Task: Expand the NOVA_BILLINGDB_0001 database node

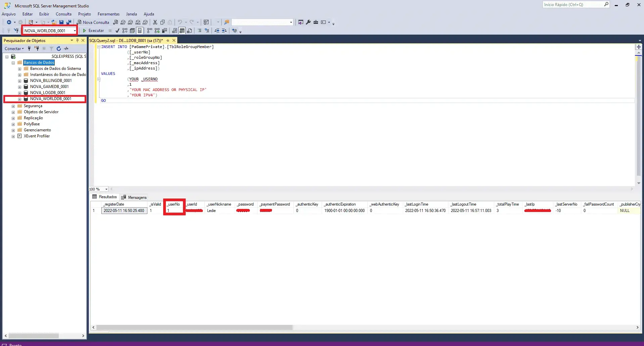Action: coord(19,81)
